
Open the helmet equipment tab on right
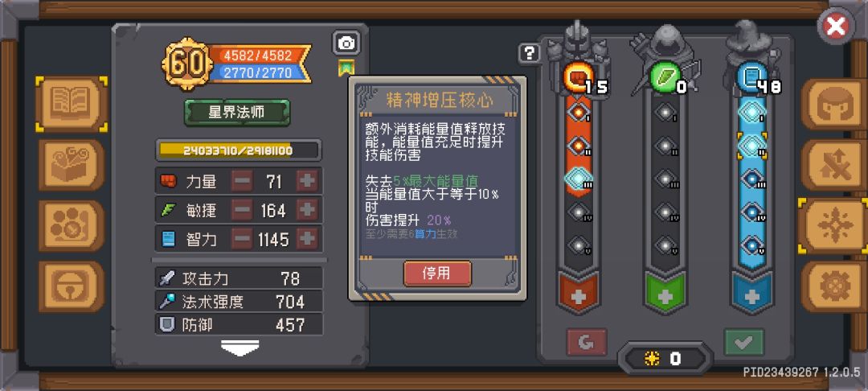click(835, 104)
